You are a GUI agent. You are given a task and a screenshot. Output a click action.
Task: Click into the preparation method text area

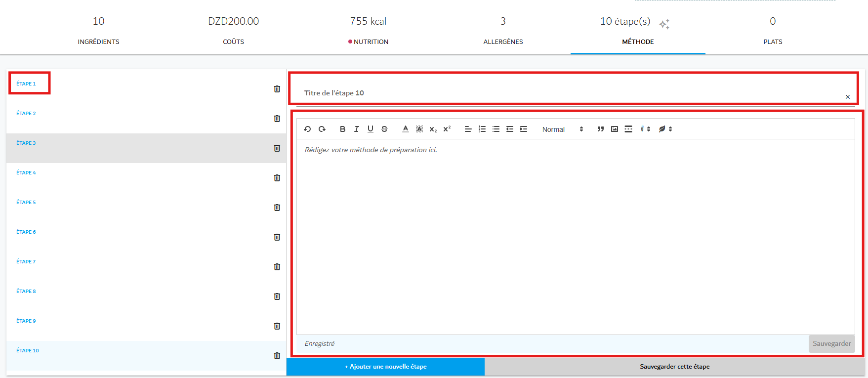(x=576, y=237)
